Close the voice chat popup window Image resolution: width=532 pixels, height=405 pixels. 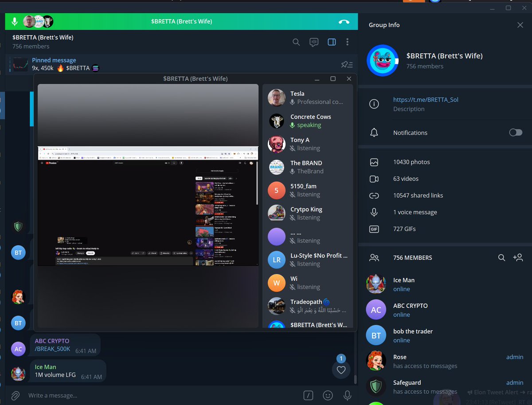349,79
